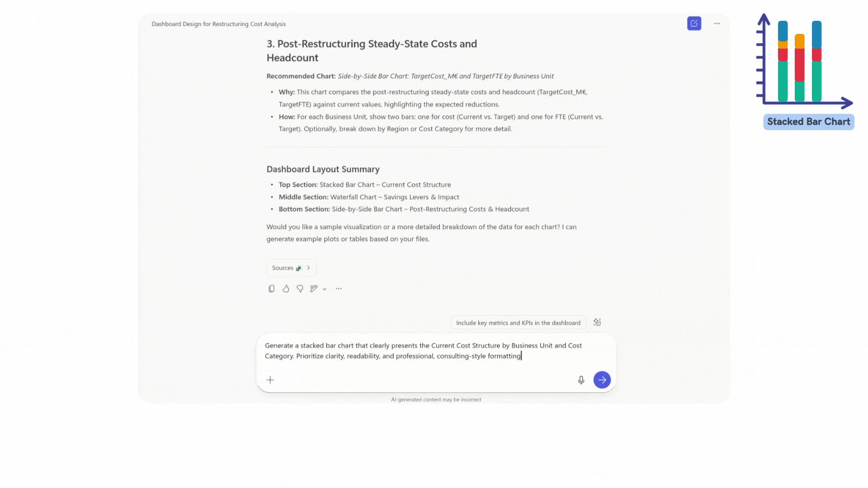Click the sparkle icon beside the suggested prompt
868x488 pixels.
pyautogui.click(x=597, y=322)
